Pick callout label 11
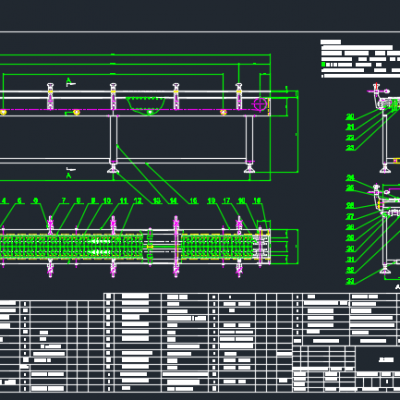 [x=124, y=201]
